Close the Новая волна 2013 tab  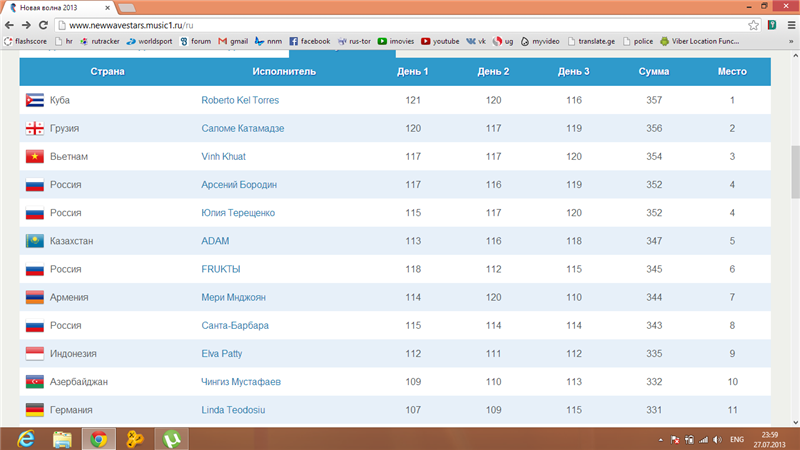point(107,8)
